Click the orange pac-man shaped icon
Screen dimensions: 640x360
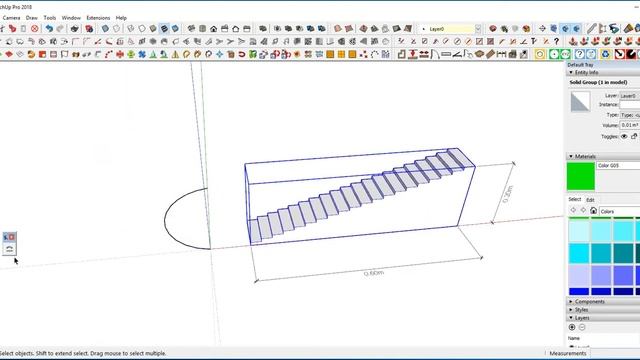[x=31, y=54]
